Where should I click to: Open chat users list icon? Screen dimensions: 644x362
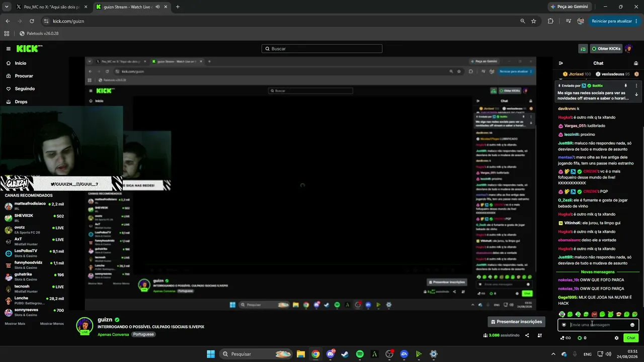tap(636, 63)
